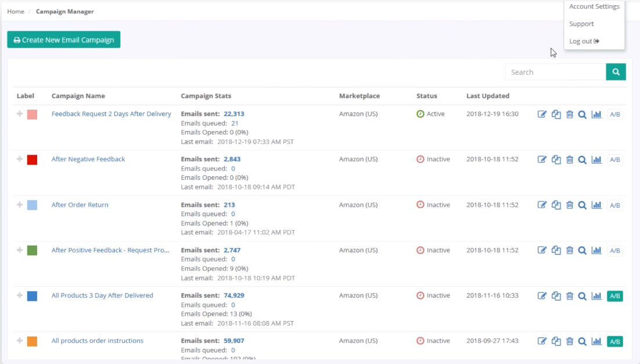Open chart stats for All Products 3 Day
This screenshot has width=640, height=364.
596,296
